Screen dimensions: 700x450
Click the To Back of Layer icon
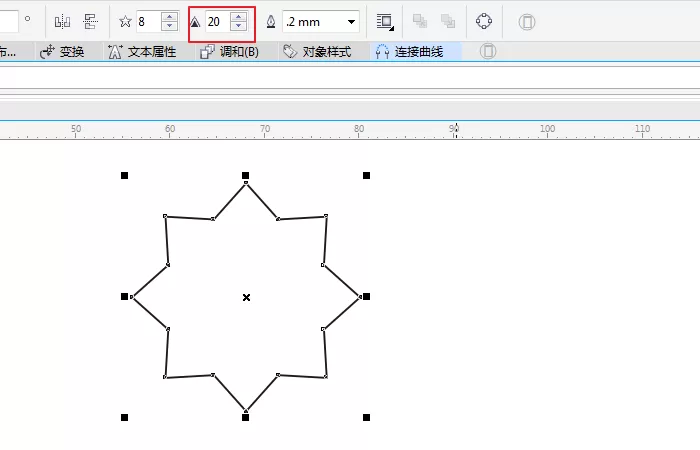tap(448, 21)
